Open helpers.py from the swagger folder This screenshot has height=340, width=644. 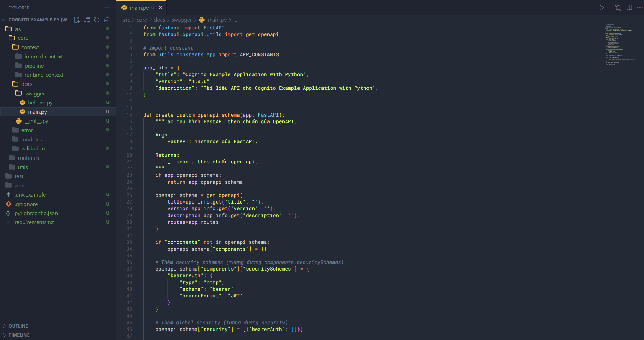pos(40,103)
